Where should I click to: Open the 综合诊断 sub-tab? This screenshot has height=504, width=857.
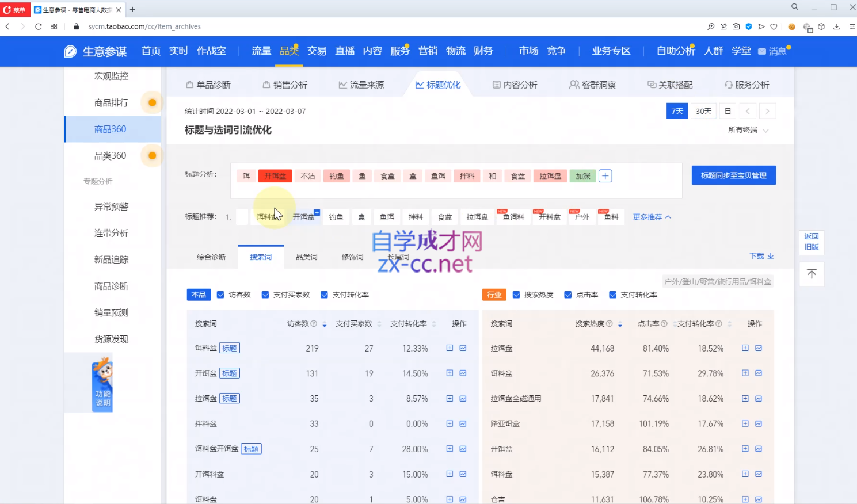[211, 257]
